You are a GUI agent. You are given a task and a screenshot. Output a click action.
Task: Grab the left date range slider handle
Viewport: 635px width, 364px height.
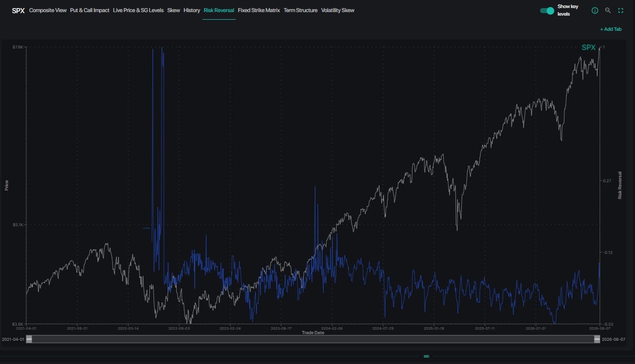coord(29,340)
